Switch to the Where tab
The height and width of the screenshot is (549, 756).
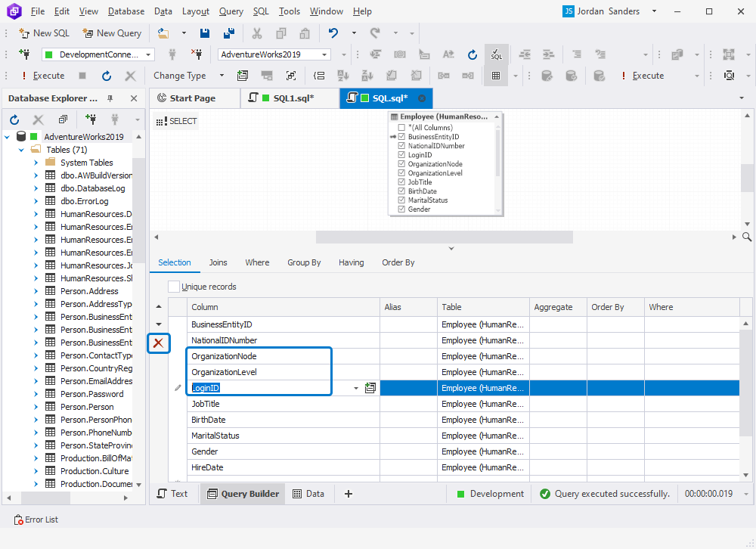point(257,262)
